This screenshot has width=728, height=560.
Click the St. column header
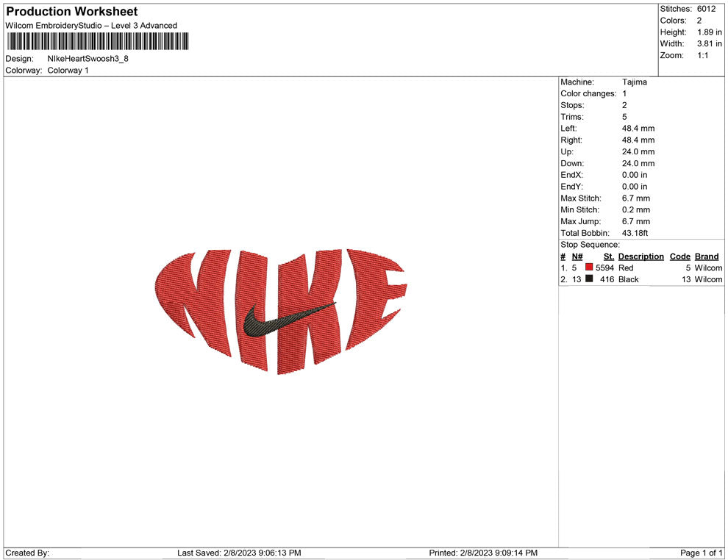pos(609,256)
